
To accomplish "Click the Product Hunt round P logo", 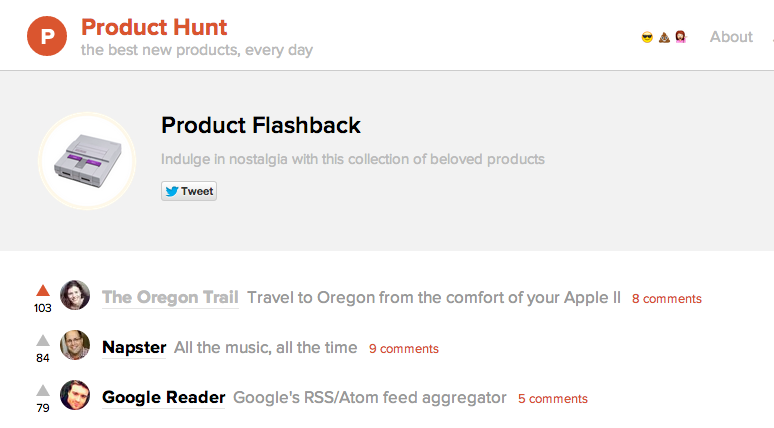I will tap(47, 36).
